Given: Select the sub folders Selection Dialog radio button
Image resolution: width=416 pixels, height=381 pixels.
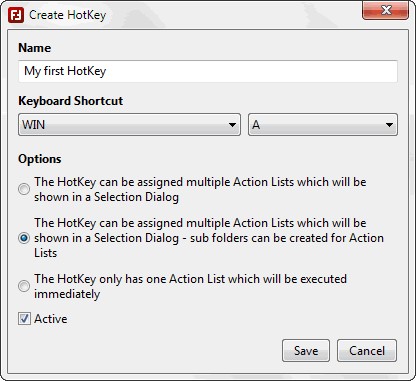Looking at the screenshot, I should (24, 238).
